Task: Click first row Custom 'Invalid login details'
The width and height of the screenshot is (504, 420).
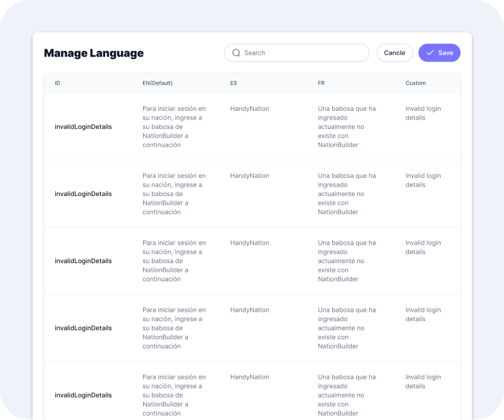Action: 423,113
